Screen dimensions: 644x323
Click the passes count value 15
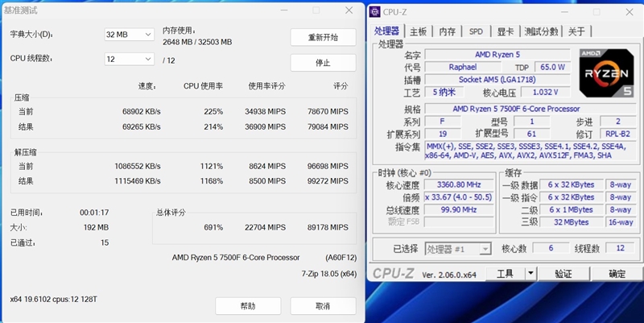pyautogui.click(x=105, y=243)
